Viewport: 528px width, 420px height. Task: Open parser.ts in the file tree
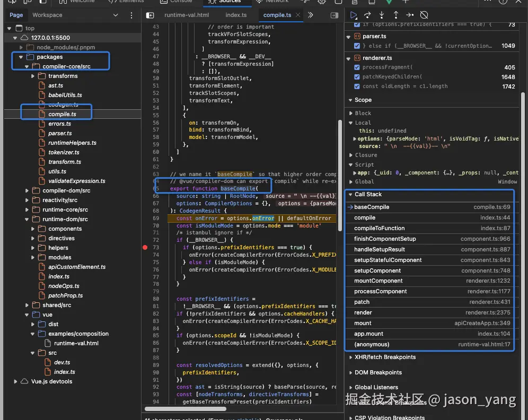pos(59,133)
